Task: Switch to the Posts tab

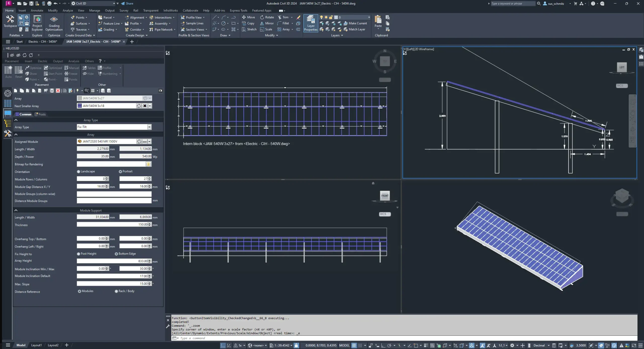Action: point(40,114)
